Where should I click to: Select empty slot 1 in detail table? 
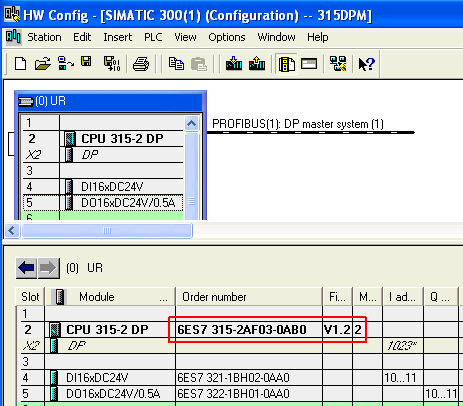[238, 314]
